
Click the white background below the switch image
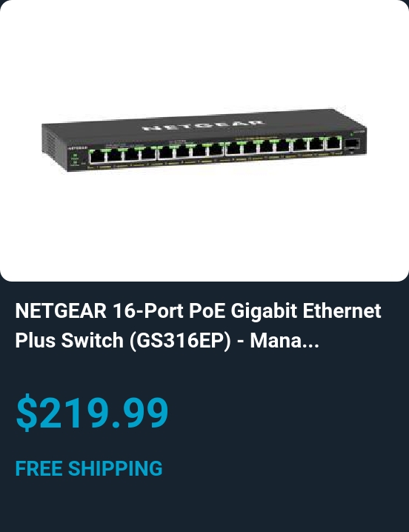tap(204, 227)
